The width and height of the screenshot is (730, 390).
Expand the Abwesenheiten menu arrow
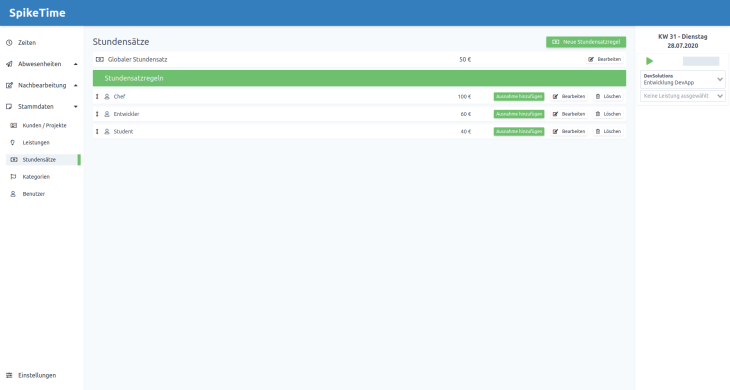(x=75, y=64)
